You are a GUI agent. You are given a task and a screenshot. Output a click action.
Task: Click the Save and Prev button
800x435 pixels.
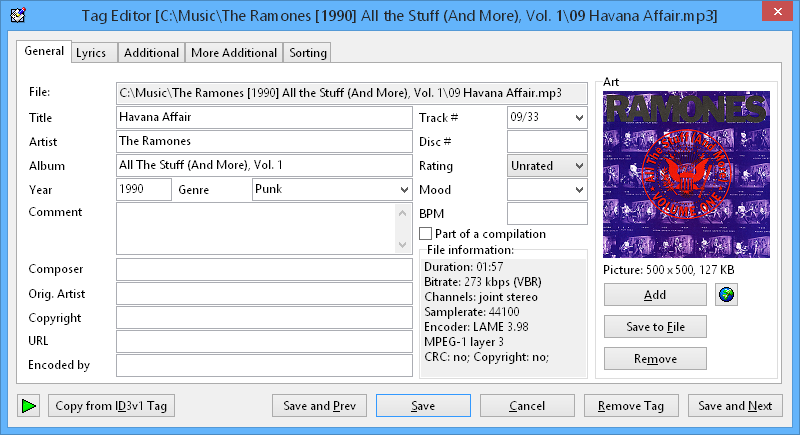[319, 406]
